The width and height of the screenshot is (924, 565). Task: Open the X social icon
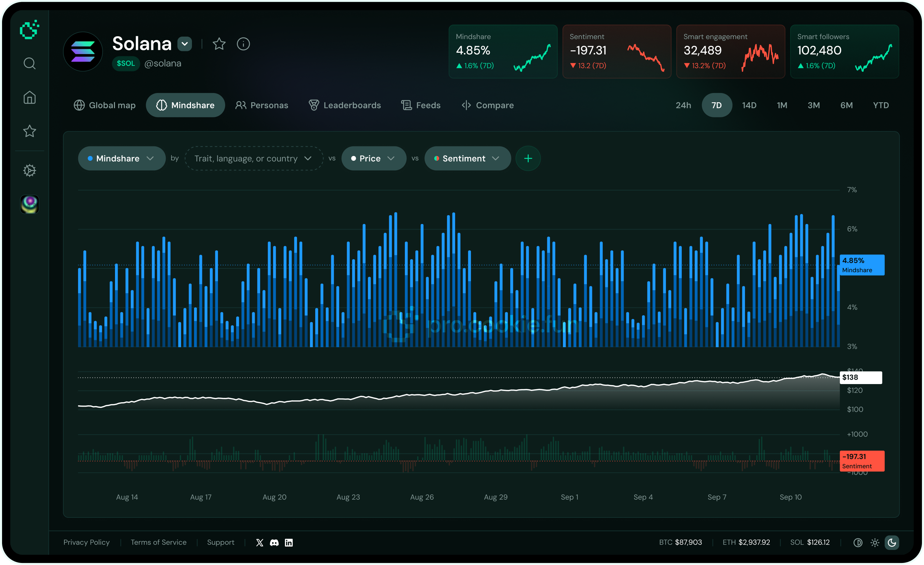pos(259,542)
